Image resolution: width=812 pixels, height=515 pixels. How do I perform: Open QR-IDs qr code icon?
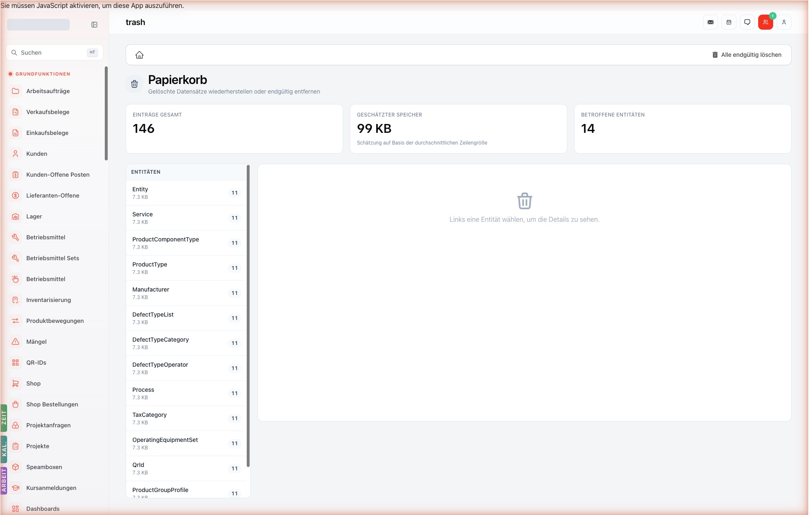(x=15, y=363)
